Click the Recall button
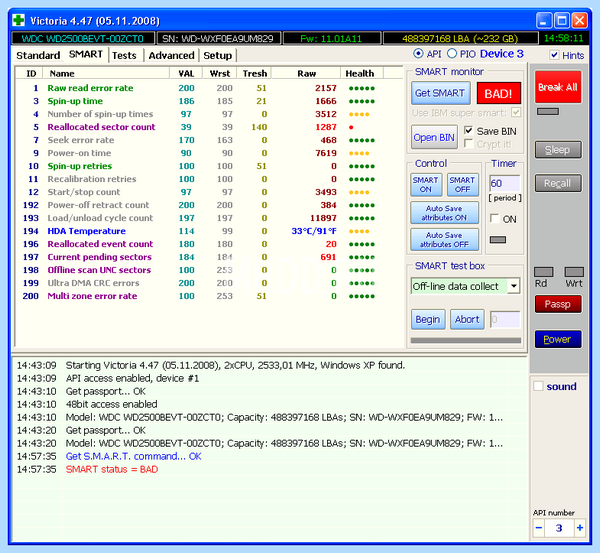 tap(558, 183)
